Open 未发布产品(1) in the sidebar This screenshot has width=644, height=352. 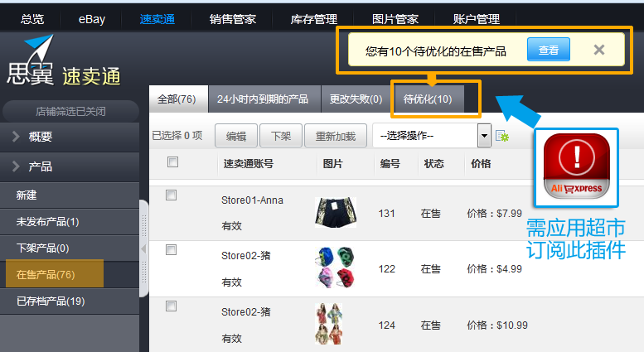point(70,222)
